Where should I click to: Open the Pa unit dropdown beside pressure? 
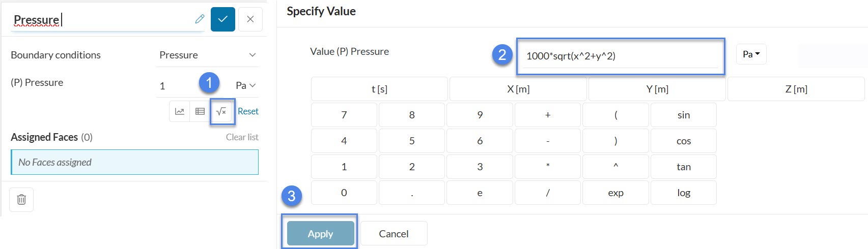pyautogui.click(x=245, y=85)
